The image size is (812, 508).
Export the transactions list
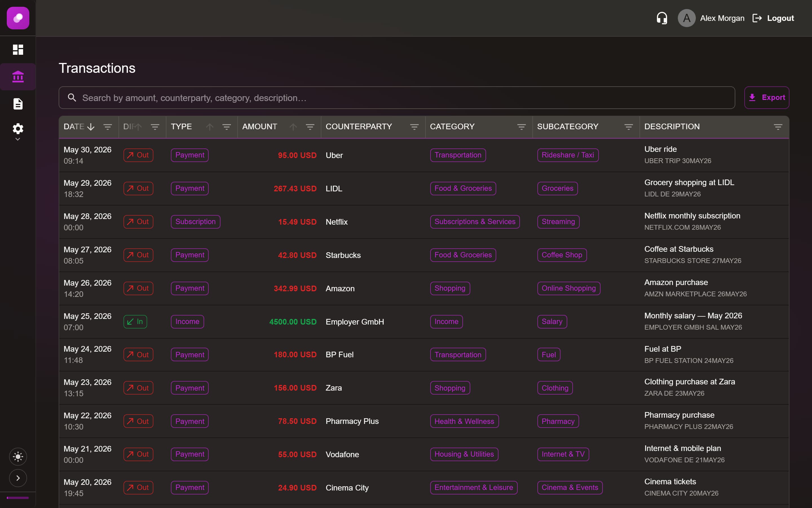click(766, 98)
